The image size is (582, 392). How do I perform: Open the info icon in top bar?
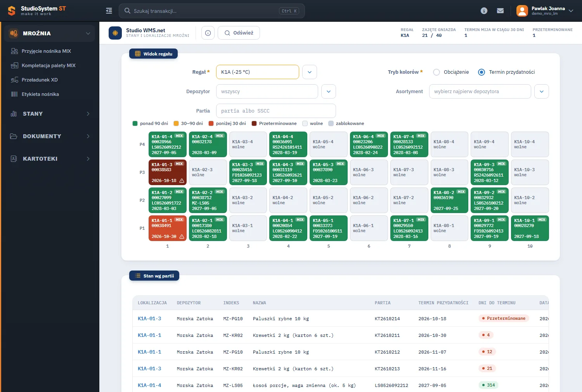[484, 11]
